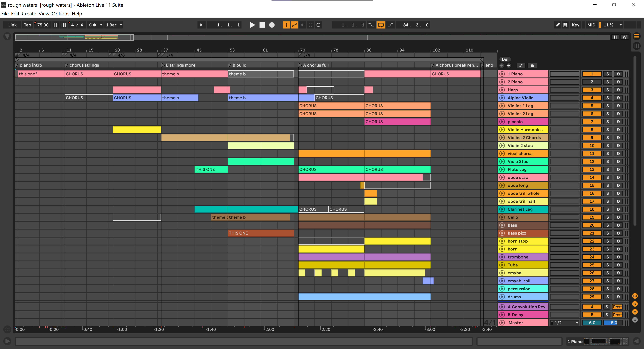The image size is (644, 349).
Task: Solo the Harp track
Action: tap(607, 90)
